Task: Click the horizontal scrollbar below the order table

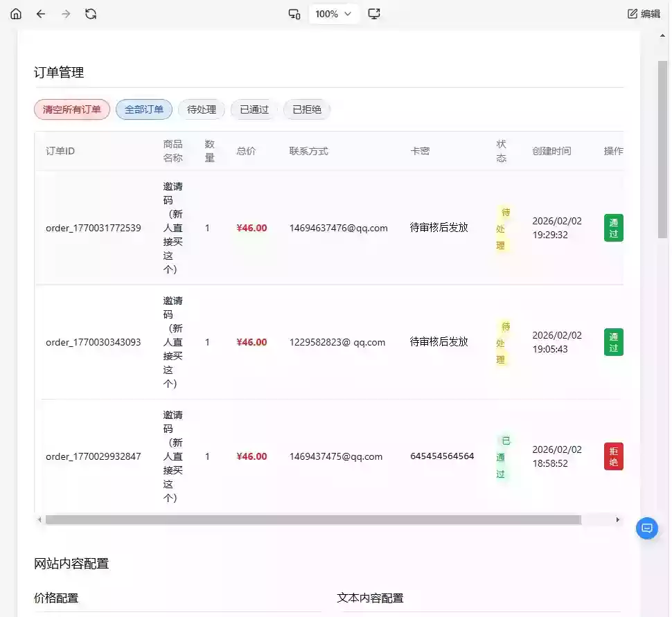Action: 312,519
